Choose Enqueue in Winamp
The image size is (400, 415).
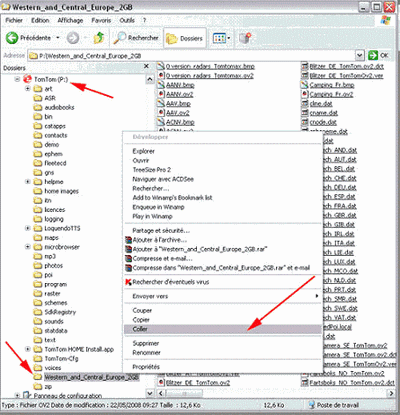[158, 207]
